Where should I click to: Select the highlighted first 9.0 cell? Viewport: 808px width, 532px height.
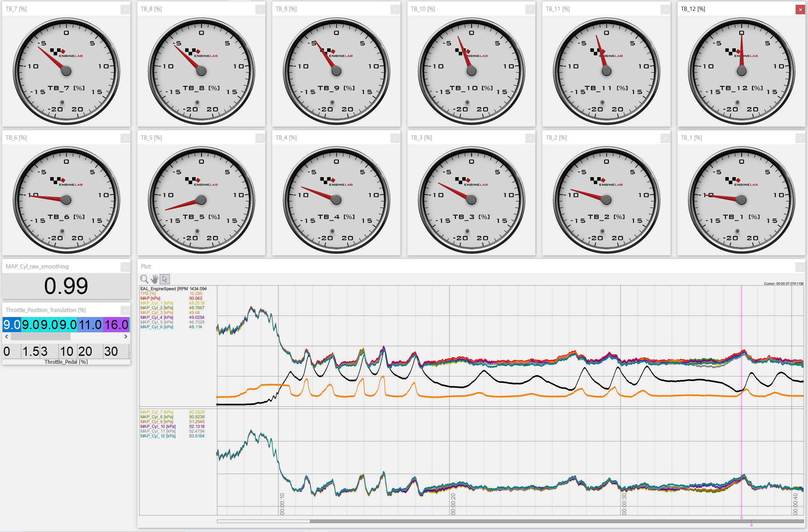[x=11, y=325]
